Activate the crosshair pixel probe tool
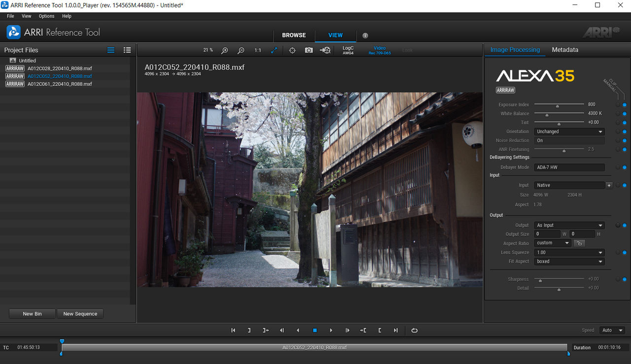The height and width of the screenshot is (364, 631). tap(292, 50)
